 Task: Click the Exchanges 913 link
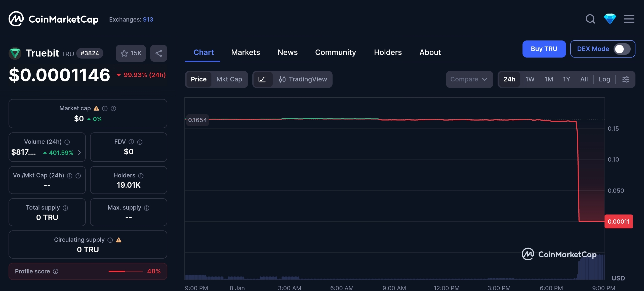point(148,20)
